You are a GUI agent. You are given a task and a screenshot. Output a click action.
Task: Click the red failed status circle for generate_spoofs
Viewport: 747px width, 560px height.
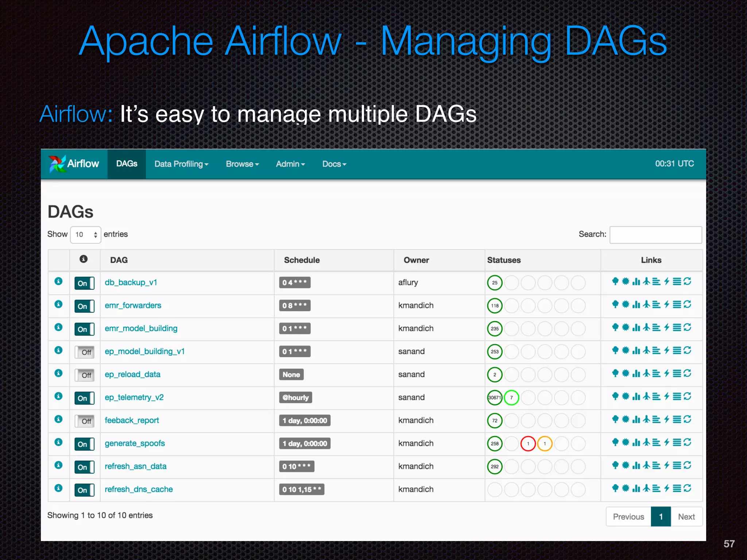coord(528,444)
